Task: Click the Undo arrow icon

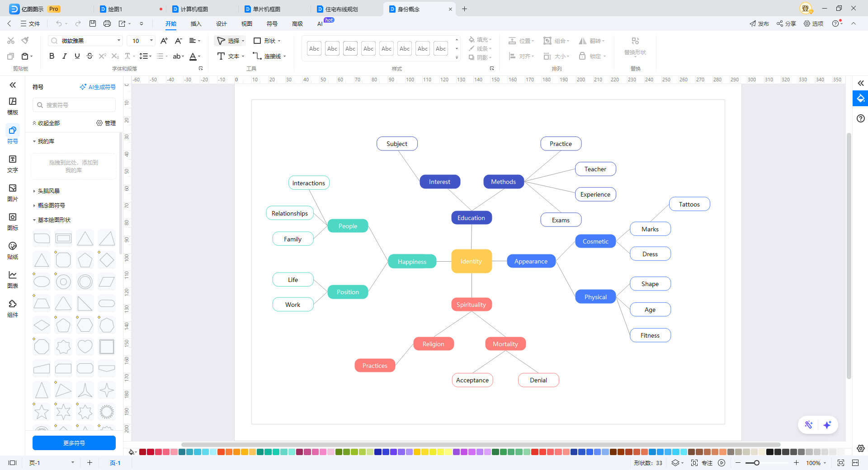Action: 59,23
